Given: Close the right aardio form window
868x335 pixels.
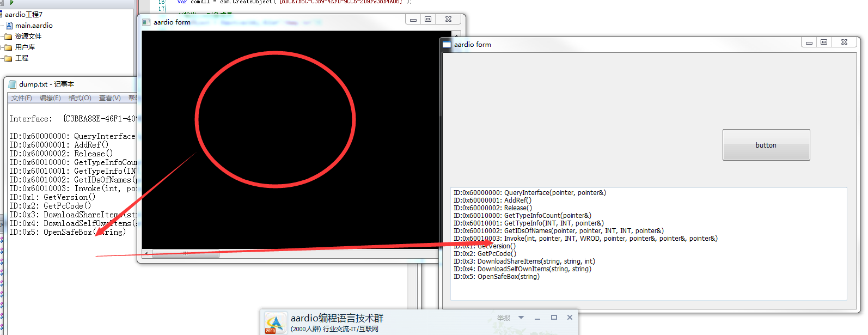Looking at the screenshot, I should [844, 42].
